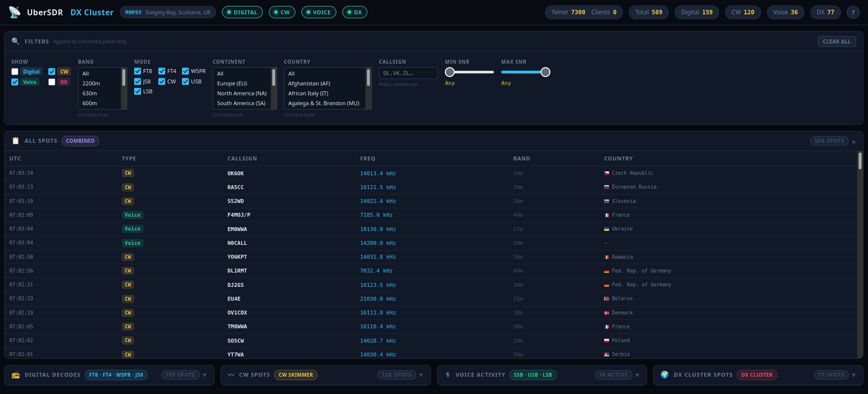The height and width of the screenshot is (394, 868).
Task: Uncheck the CW show checkbox
Action: (x=52, y=72)
